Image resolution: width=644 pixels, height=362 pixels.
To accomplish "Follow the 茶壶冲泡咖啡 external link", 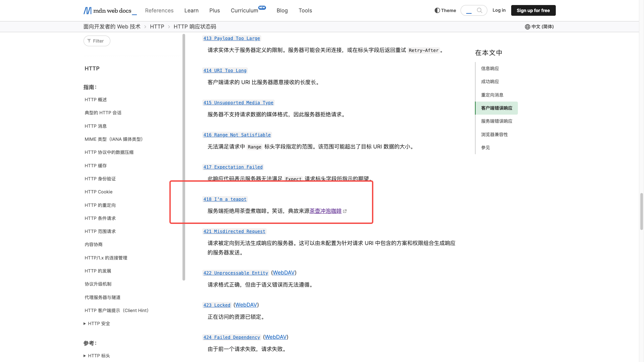I will pos(326,211).
